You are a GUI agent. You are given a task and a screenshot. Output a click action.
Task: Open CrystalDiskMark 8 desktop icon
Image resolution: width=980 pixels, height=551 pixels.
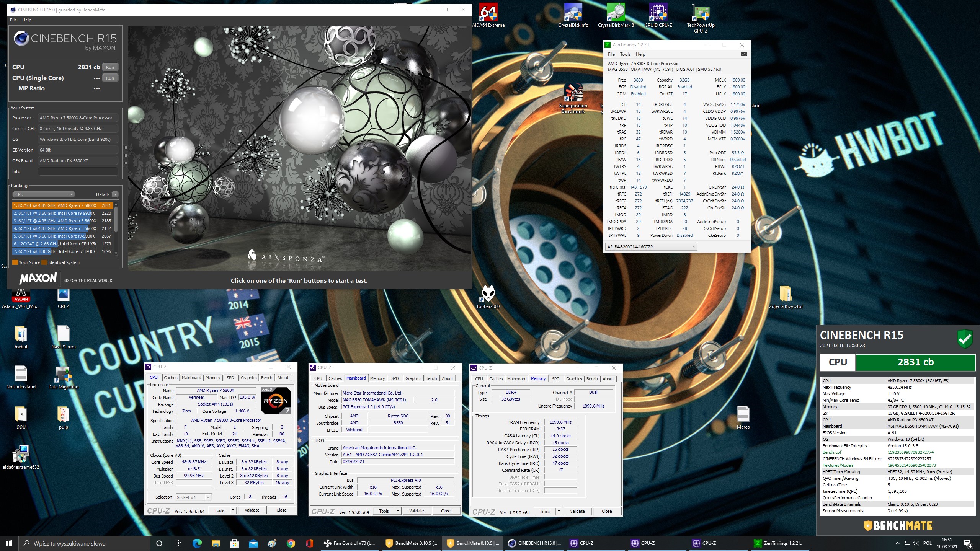click(616, 15)
